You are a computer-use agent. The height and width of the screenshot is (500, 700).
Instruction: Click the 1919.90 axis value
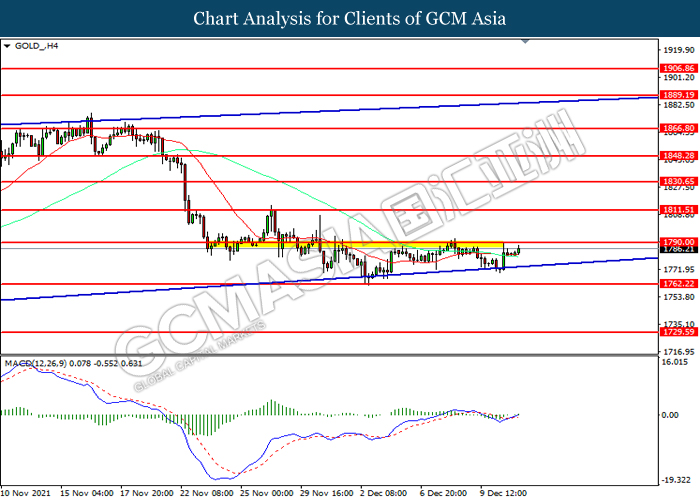tap(678, 50)
